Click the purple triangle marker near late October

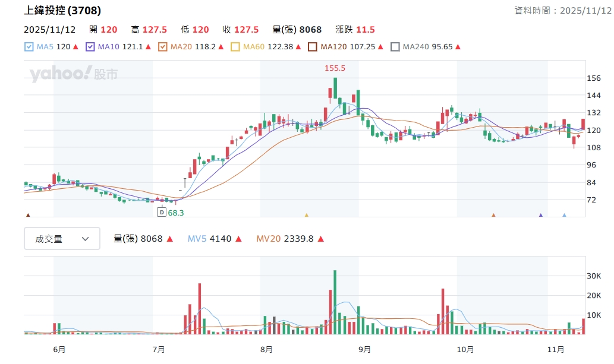541,215
